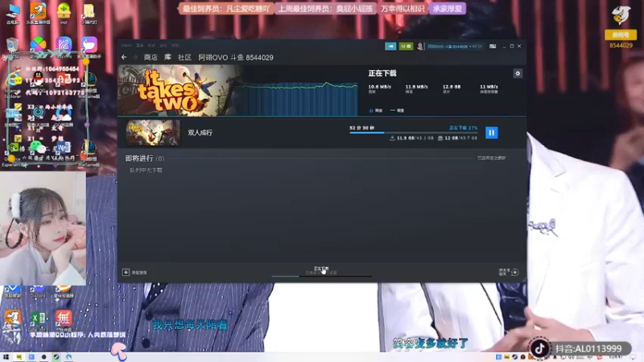
Task: Open the pink chat-bubble assistant desktop icon
Action: click(89, 46)
